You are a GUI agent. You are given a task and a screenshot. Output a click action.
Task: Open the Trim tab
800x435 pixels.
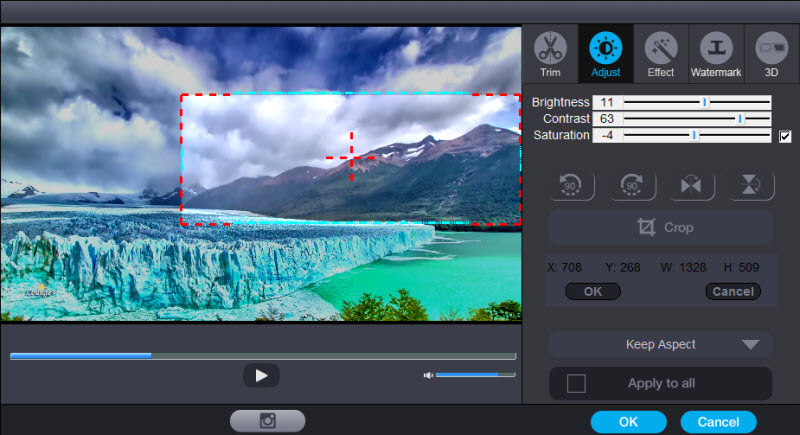tap(549, 54)
